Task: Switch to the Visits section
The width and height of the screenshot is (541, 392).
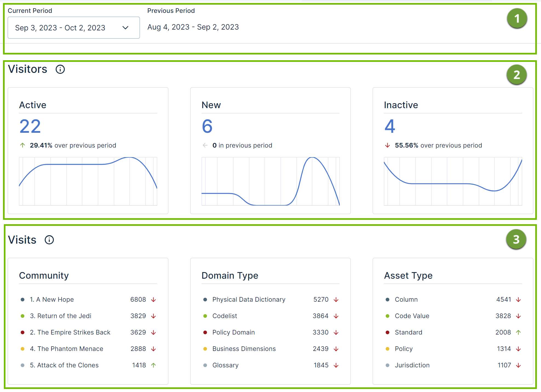Action: pos(22,240)
